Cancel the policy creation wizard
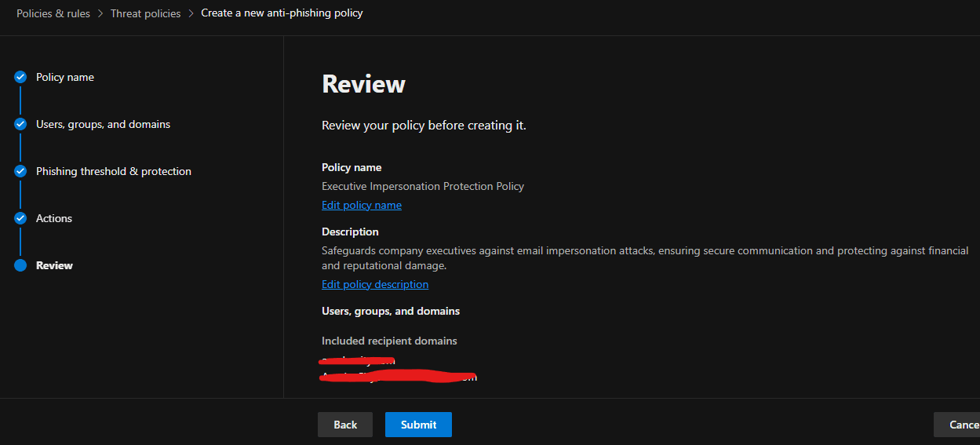The width and height of the screenshot is (980, 445). [963, 425]
